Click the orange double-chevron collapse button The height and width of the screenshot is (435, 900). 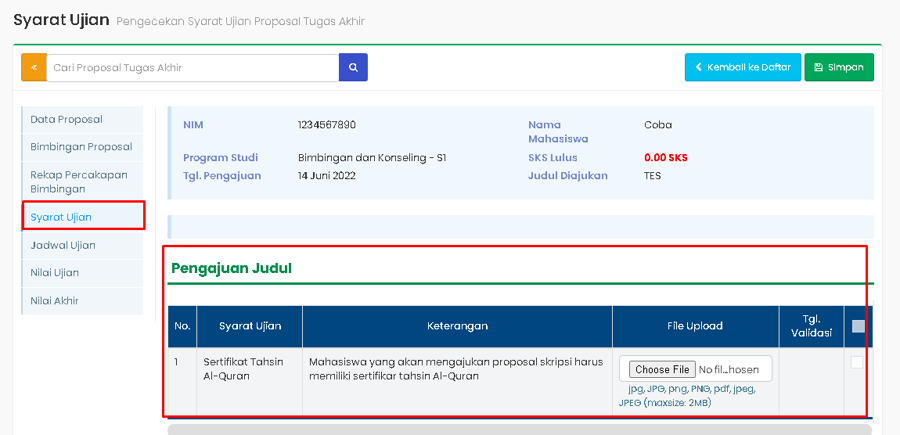pos(34,67)
